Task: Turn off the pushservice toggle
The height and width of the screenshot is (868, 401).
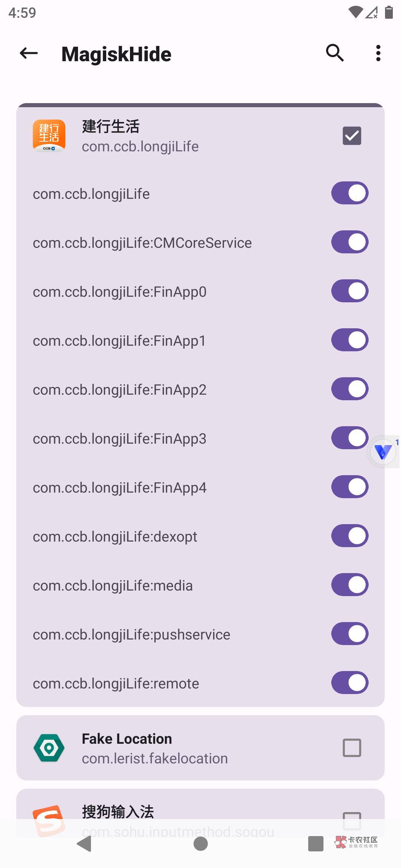Action: 350,634
